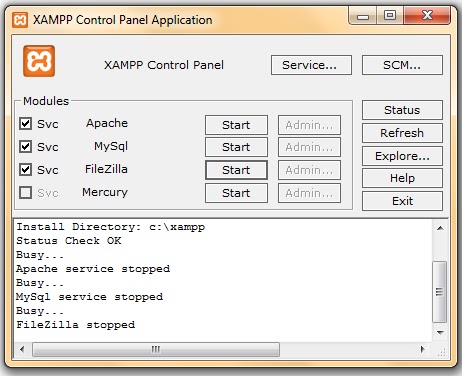462x376 pixels.
Task: Click the Status button
Action: [402, 110]
